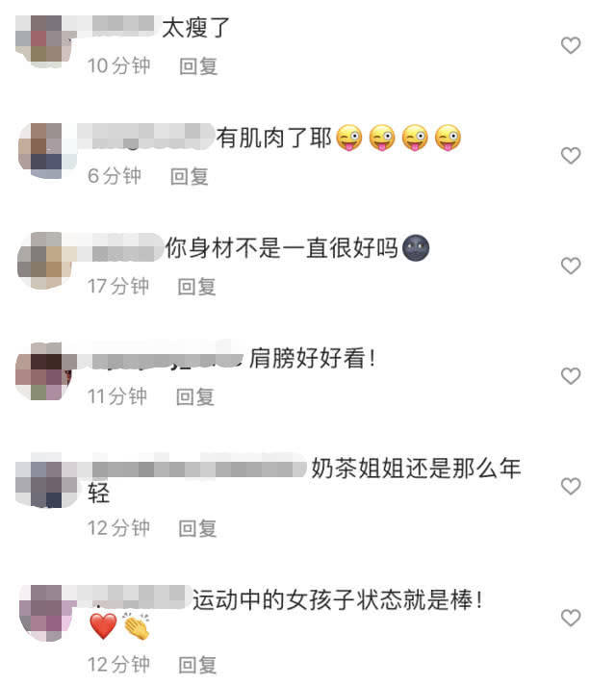The image size is (616, 685).
Task: Open avatar of 你身材不是一直很好吗 commenter
Action: coord(43,261)
